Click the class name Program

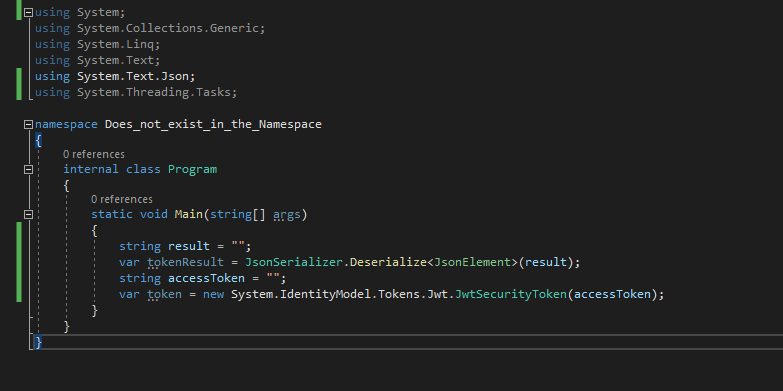pyautogui.click(x=192, y=169)
